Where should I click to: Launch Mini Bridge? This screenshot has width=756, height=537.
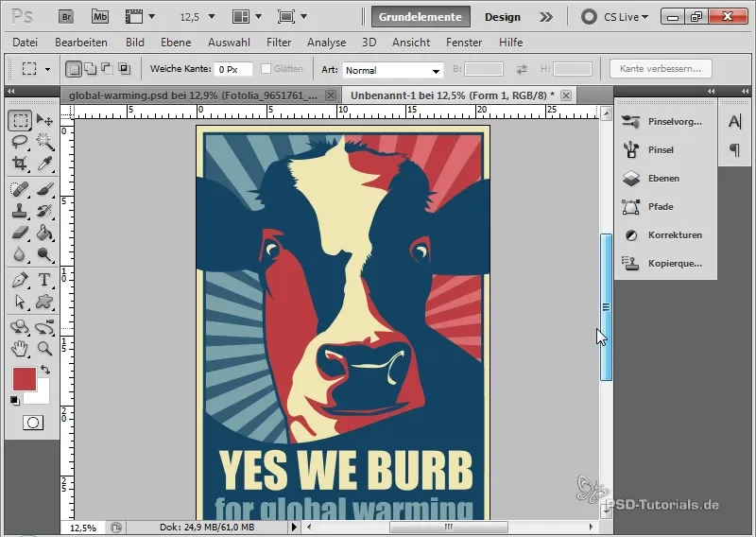[100, 17]
